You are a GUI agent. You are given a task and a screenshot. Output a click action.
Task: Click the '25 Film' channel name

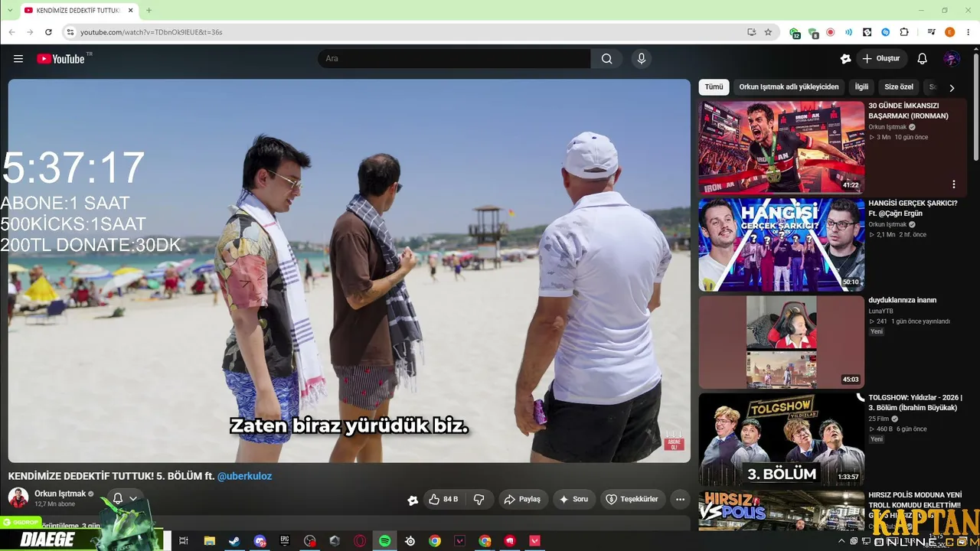878,419
